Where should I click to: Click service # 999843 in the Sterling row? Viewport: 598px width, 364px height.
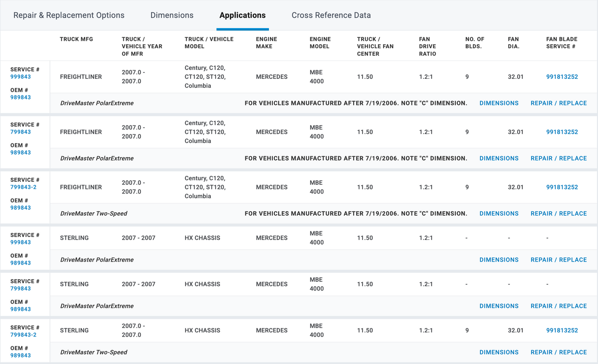(21, 242)
